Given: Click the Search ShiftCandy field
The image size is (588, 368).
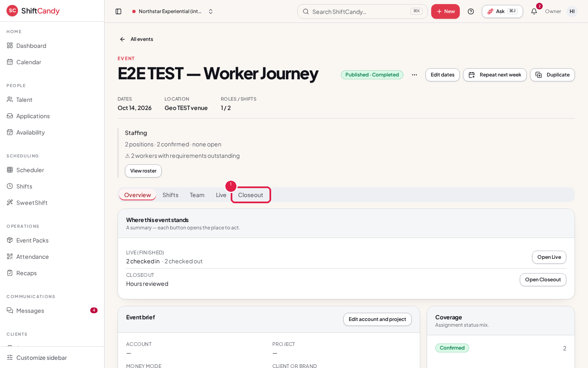Looking at the screenshot, I should coord(363,11).
